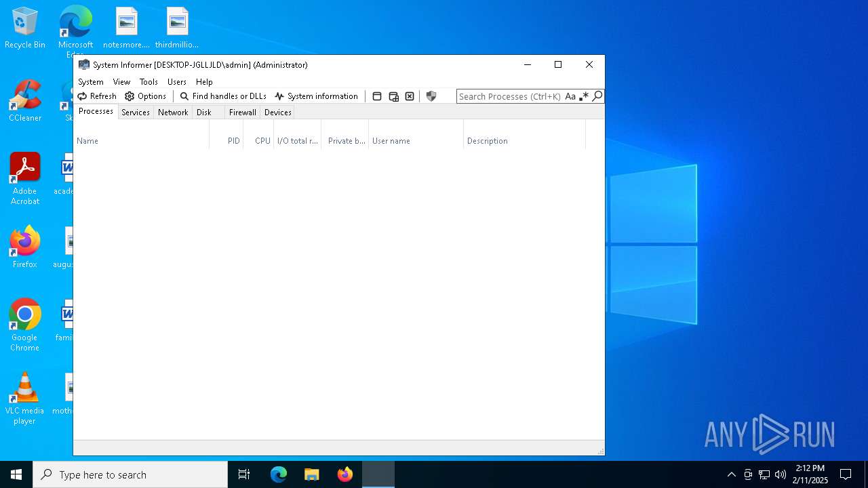Screen dimensions: 868x488
Task: Open File Explorer from taskbar
Action: click(x=311, y=474)
